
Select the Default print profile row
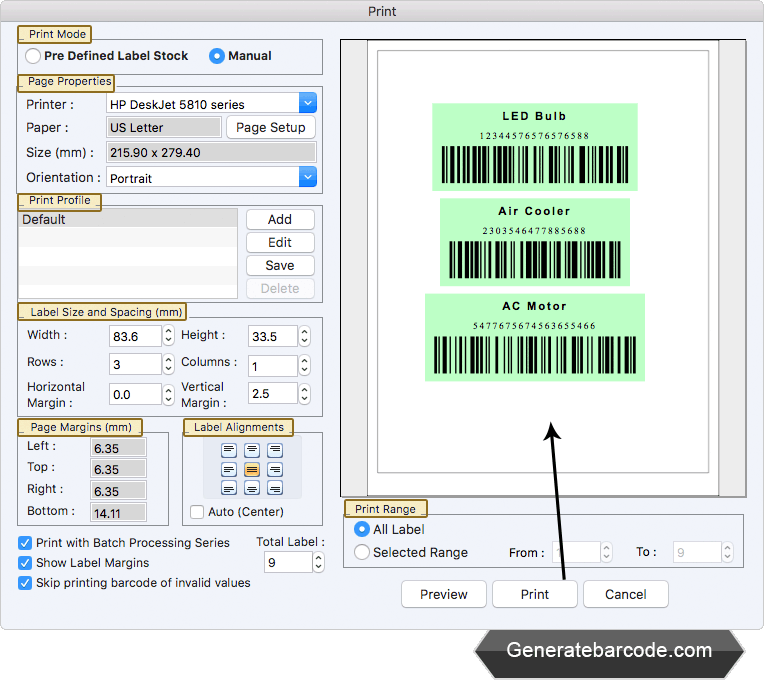coord(128,219)
